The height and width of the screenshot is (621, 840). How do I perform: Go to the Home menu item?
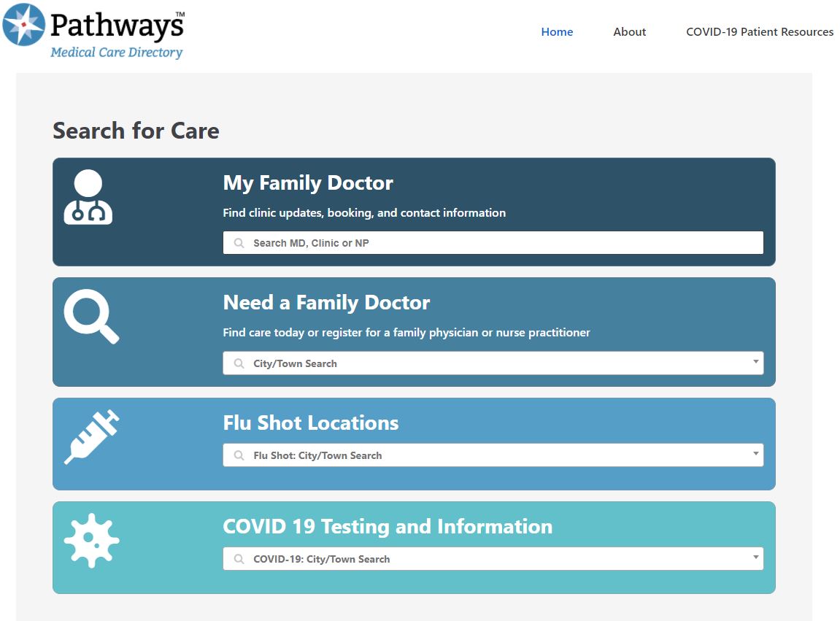pyautogui.click(x=557, y=31)
